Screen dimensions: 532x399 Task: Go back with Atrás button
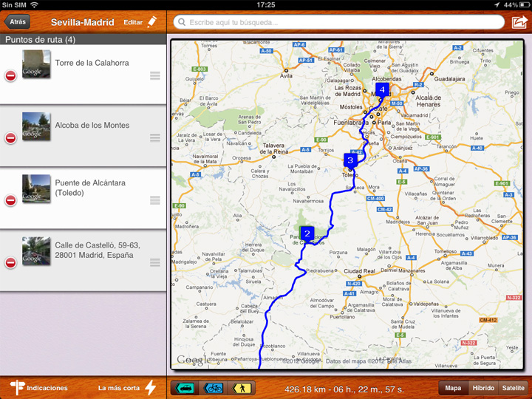pos(18,22)
